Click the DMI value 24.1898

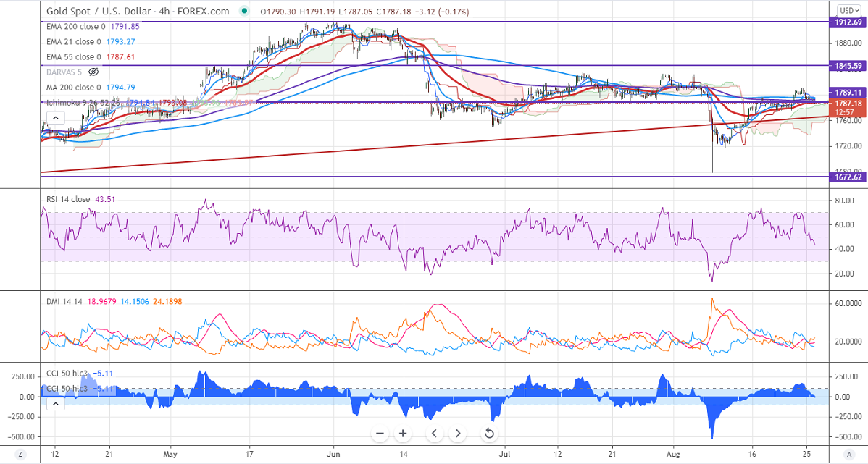click(x=167, y=301)
